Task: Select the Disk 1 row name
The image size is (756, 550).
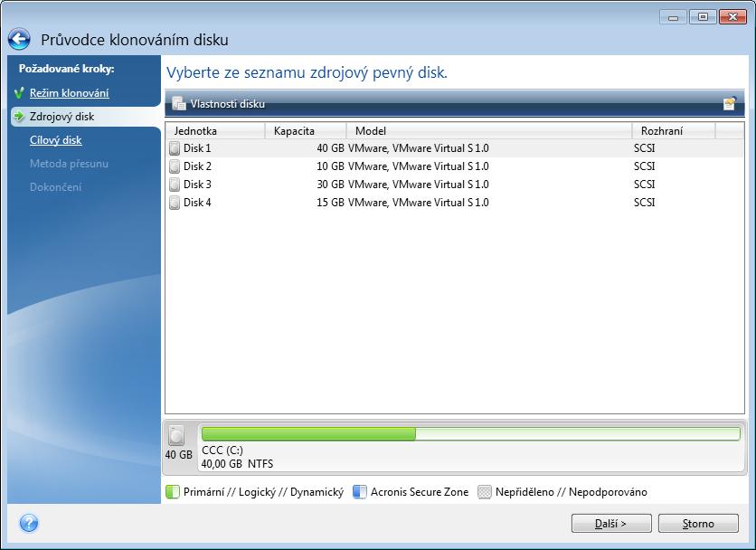Action: pos(197,148)
